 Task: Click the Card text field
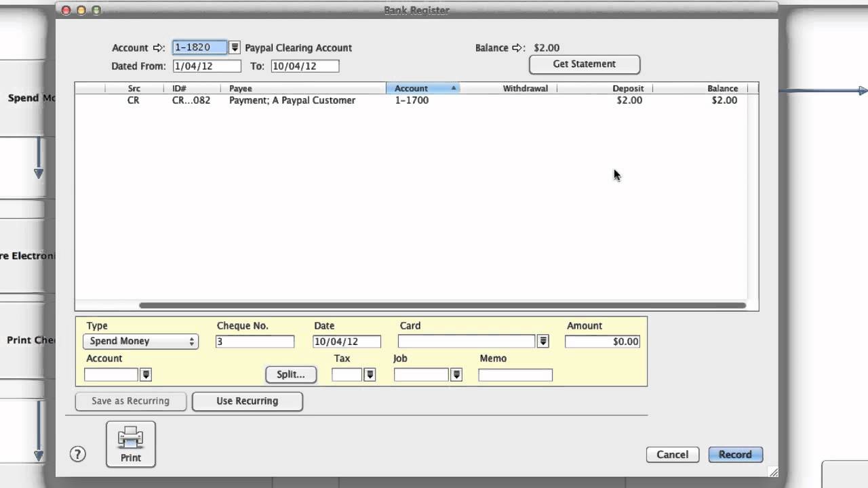coord(467,342)
